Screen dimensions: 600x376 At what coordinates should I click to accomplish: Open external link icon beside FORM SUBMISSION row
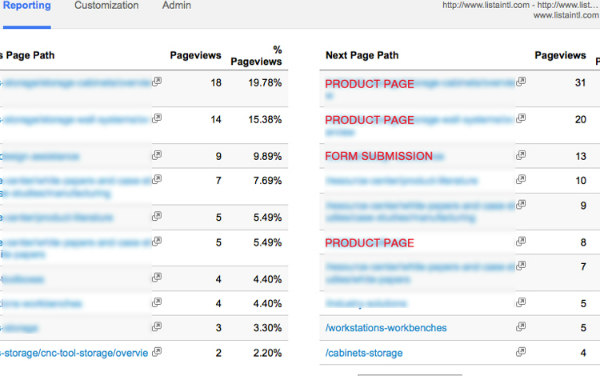pyautogui.click(x=521, y=155)
